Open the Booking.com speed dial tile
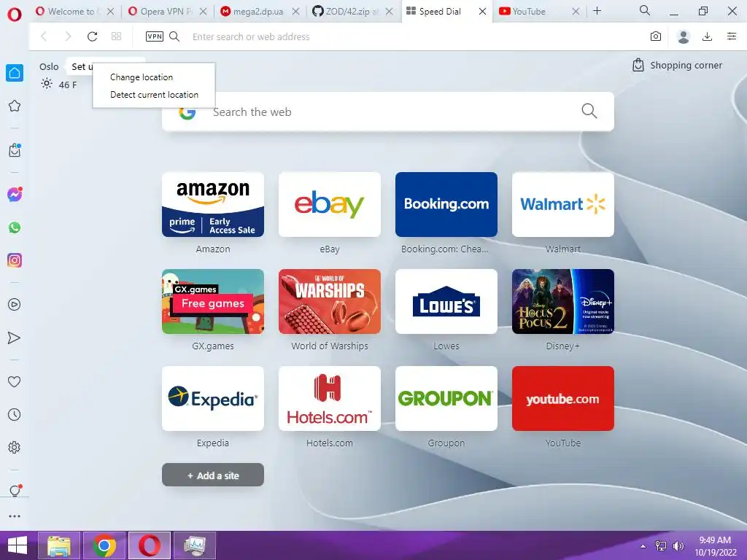747x560 pixels. coord(446,204)
